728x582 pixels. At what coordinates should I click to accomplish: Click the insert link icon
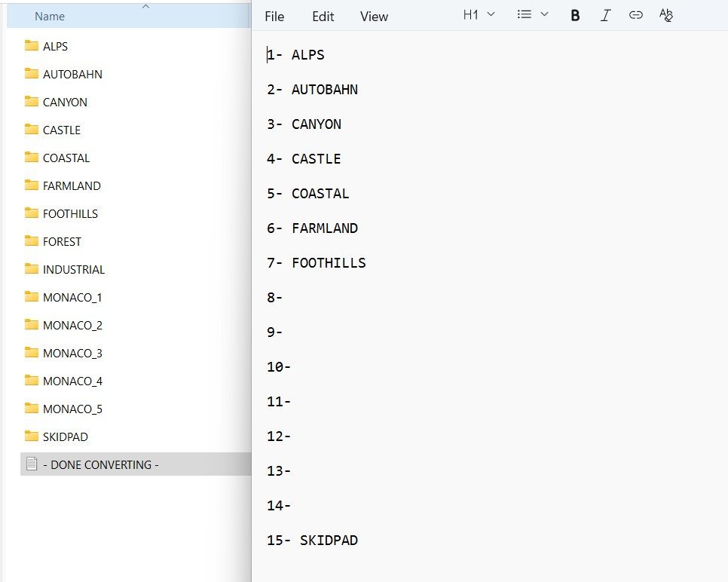point(635,15)
